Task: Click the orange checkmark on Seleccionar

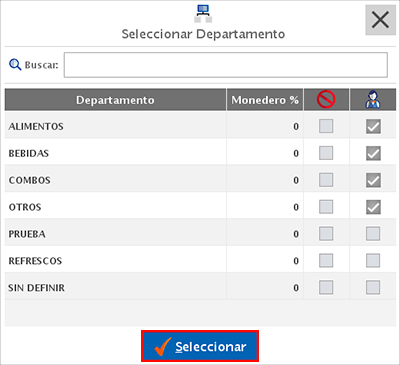Action: [x=163, y=347]
